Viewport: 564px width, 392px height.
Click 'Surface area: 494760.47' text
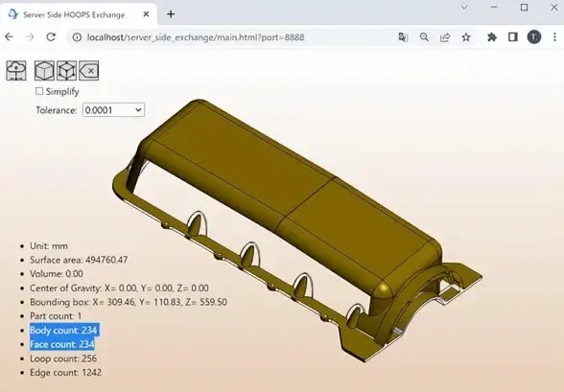(x=79, y=260)
